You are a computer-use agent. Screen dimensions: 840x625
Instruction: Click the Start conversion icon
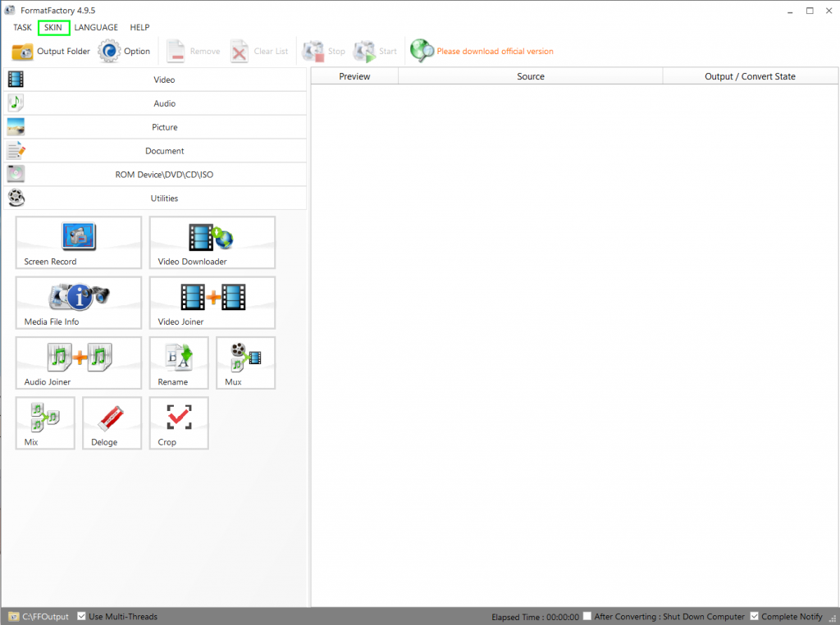coord(365,52)
